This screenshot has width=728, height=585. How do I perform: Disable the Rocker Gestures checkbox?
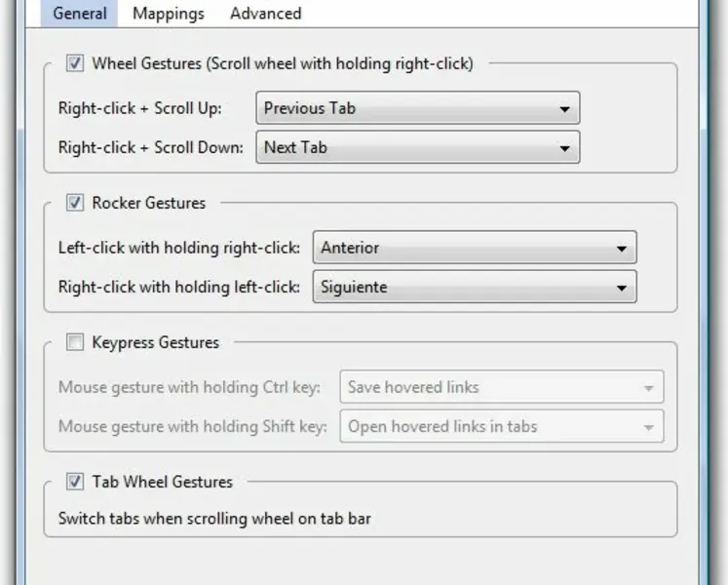click(75, 204)
